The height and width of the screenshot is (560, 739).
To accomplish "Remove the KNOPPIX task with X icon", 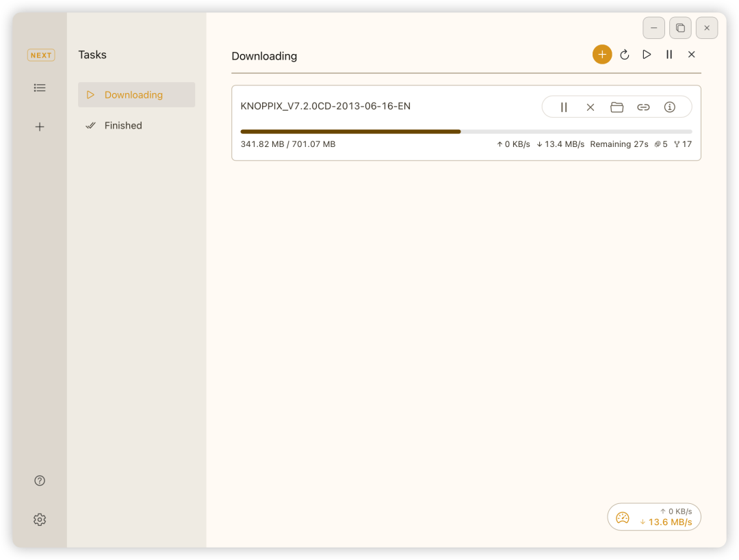I will click(590, 107).
